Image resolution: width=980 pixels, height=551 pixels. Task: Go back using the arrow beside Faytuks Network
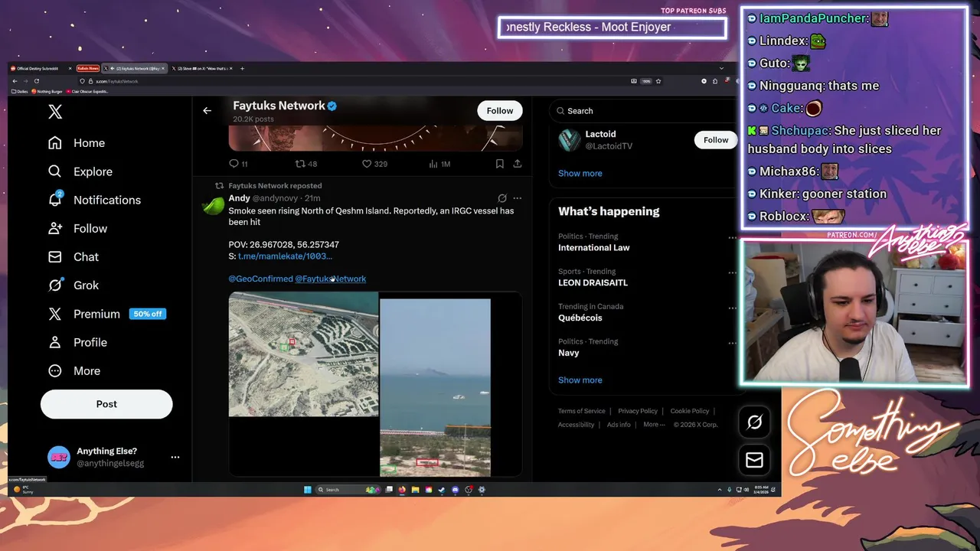[x=207, y=111]
